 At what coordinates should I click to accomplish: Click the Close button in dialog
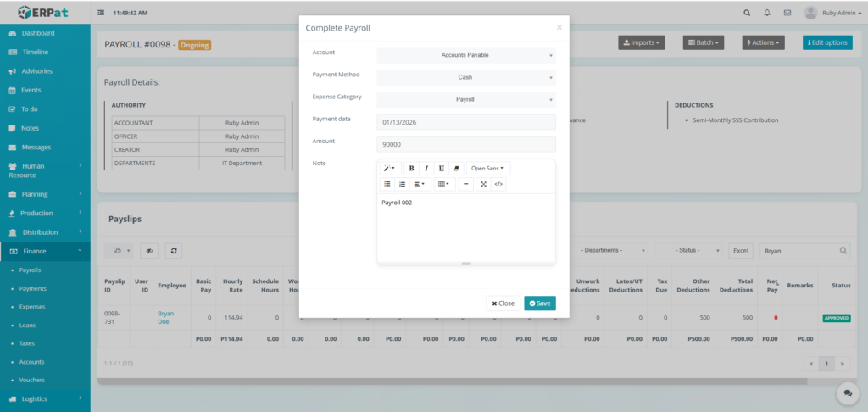(503, 303)
